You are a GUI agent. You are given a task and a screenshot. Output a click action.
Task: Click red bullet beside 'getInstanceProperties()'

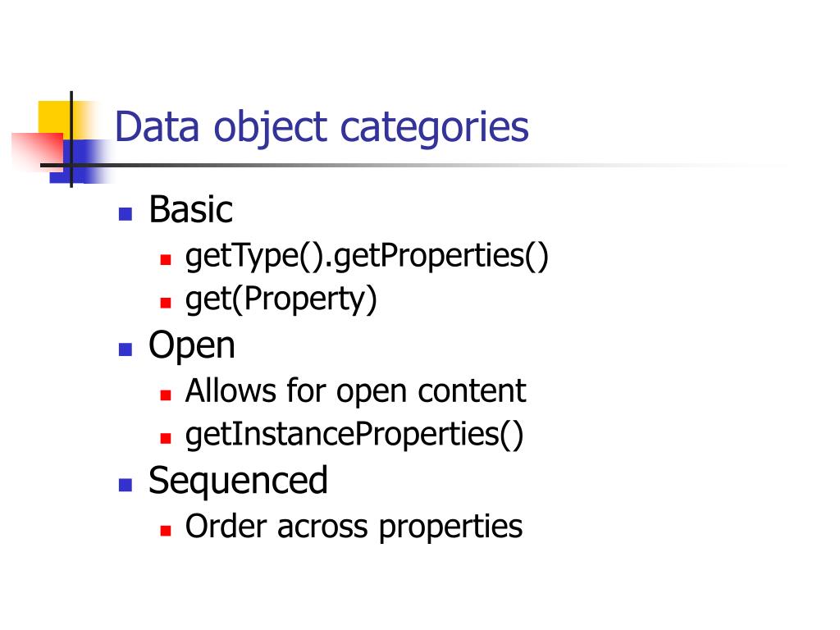coord(166,438)
